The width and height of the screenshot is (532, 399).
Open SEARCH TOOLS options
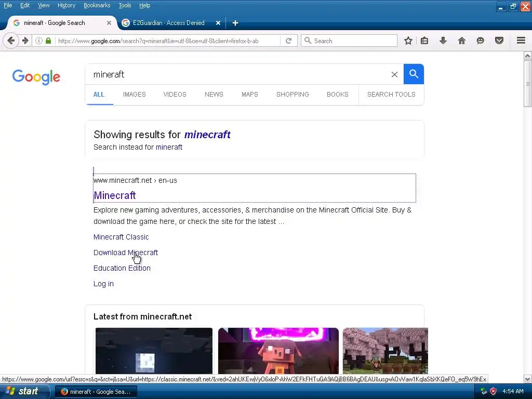click(391, 95)
